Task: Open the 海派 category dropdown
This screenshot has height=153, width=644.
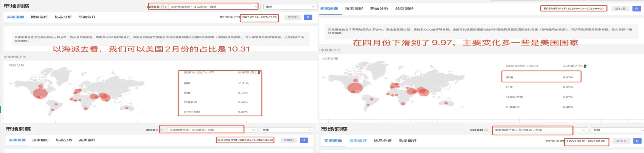Action: tap(214, 7)
